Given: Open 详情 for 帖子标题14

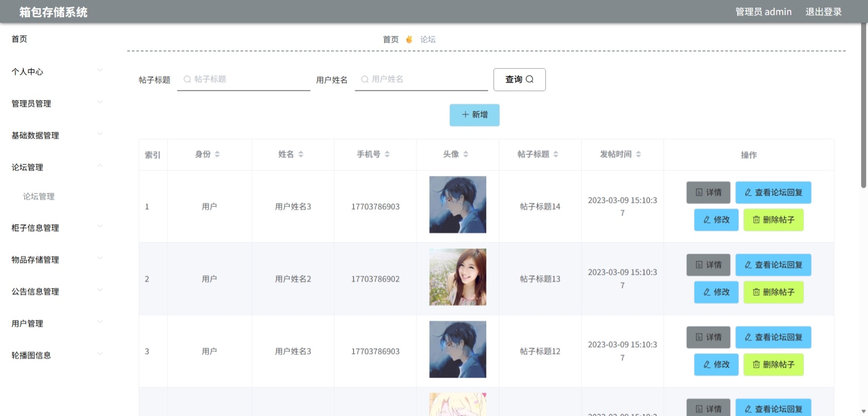Looking at the screenshot, I should tap(708, 193).
